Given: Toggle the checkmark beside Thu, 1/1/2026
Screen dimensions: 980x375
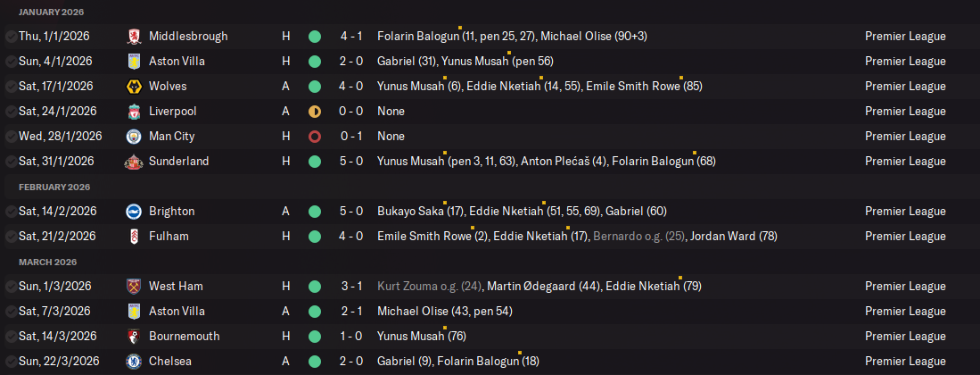Looking at the screenshot, I should point(10,37).
